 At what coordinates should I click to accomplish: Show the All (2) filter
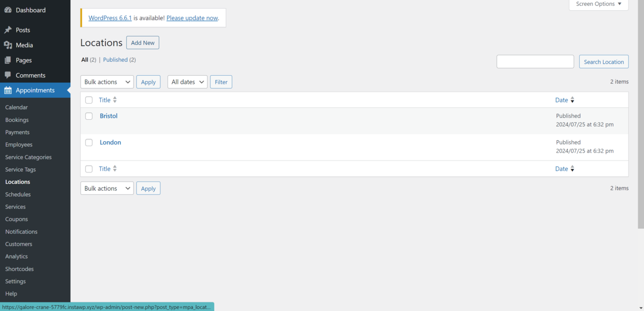pos(89,60)
